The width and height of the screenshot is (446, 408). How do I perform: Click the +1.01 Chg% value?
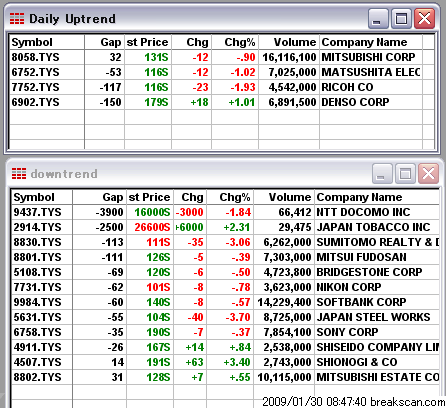[x=242, y=102]
